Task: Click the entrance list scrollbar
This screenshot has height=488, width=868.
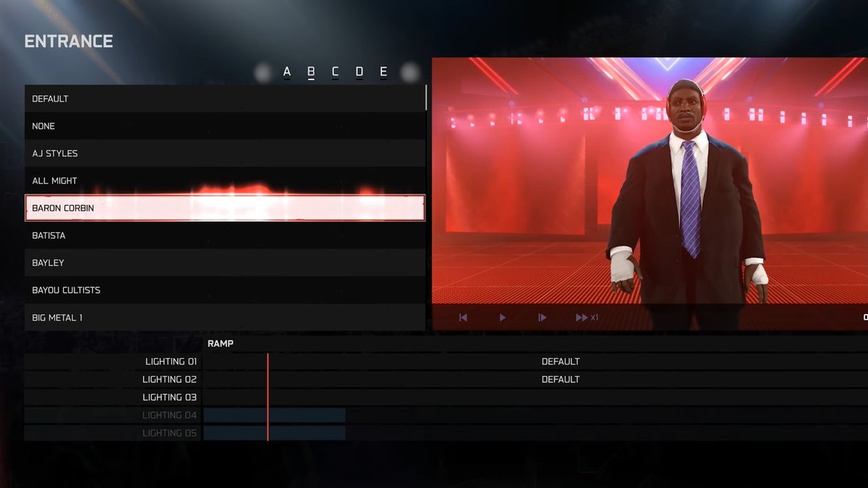Action: tap(426, 97)
